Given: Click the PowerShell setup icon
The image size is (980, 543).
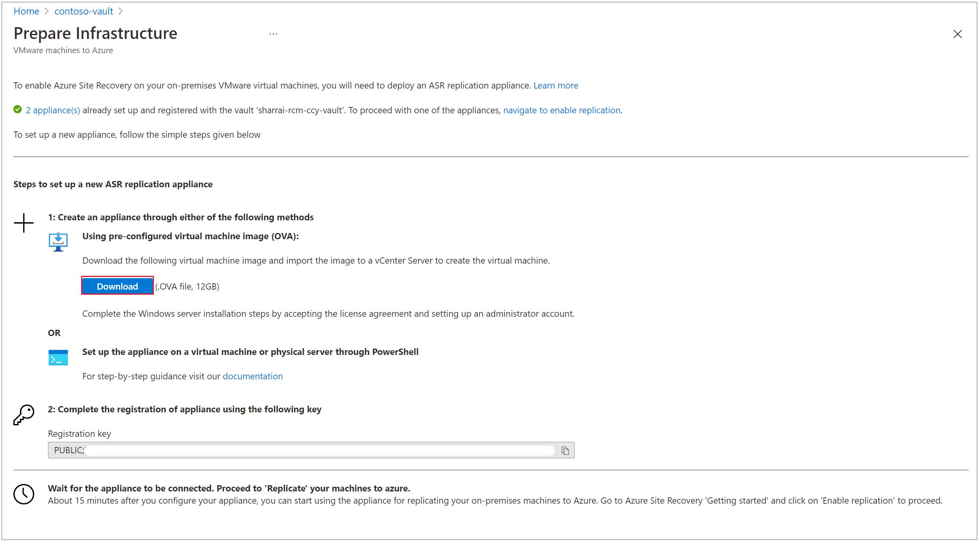Looking at the screenshot, I should coord(58,355).
